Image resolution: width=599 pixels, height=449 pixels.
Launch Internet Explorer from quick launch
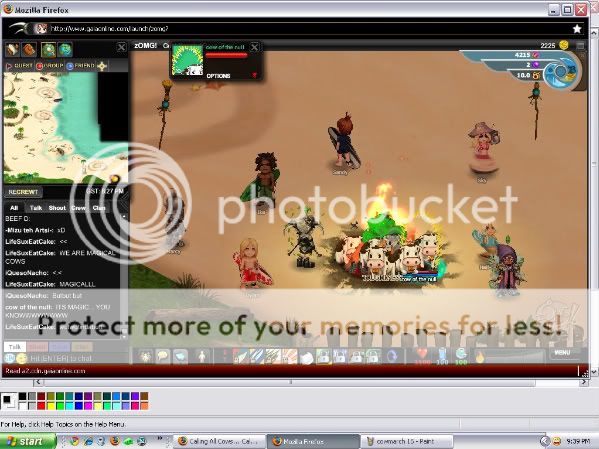point(88,441)
